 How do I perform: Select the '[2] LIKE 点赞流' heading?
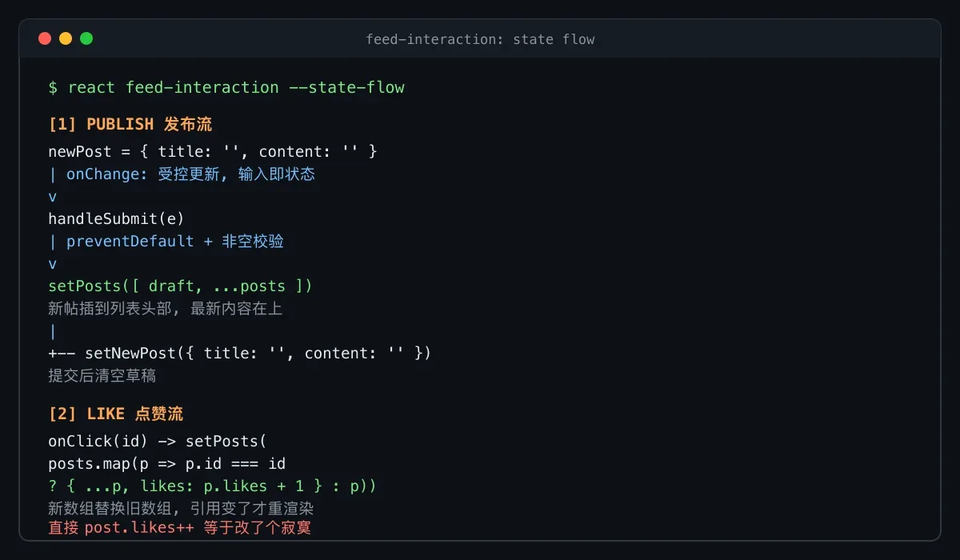[116, 414]
